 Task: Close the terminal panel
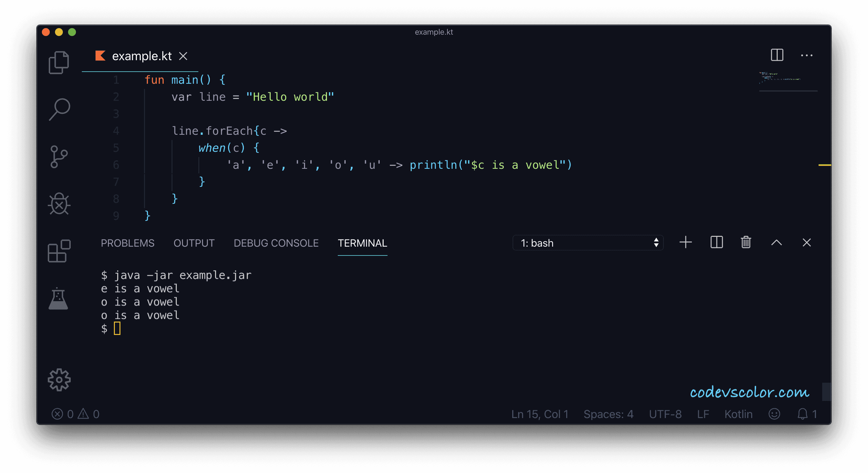click(806, 242)
